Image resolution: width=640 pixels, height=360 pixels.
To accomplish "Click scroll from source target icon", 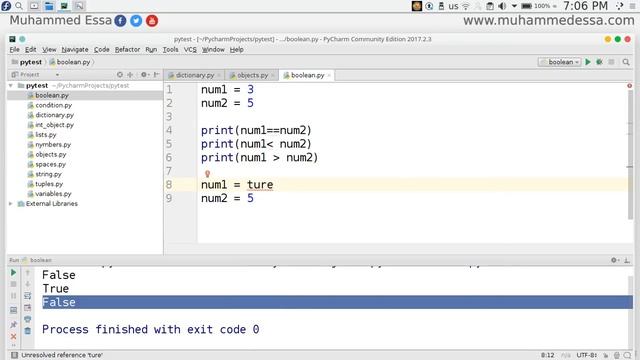I will (x=120, y=75).
